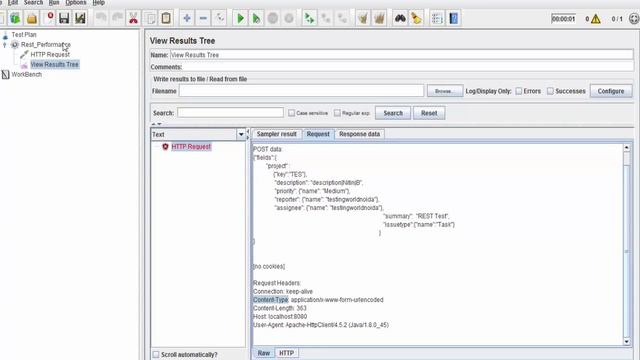Click request pane scrollbar down arrow
Viewport: 640px width, 360px height.
pyautogui.click(x=627, y=342)
